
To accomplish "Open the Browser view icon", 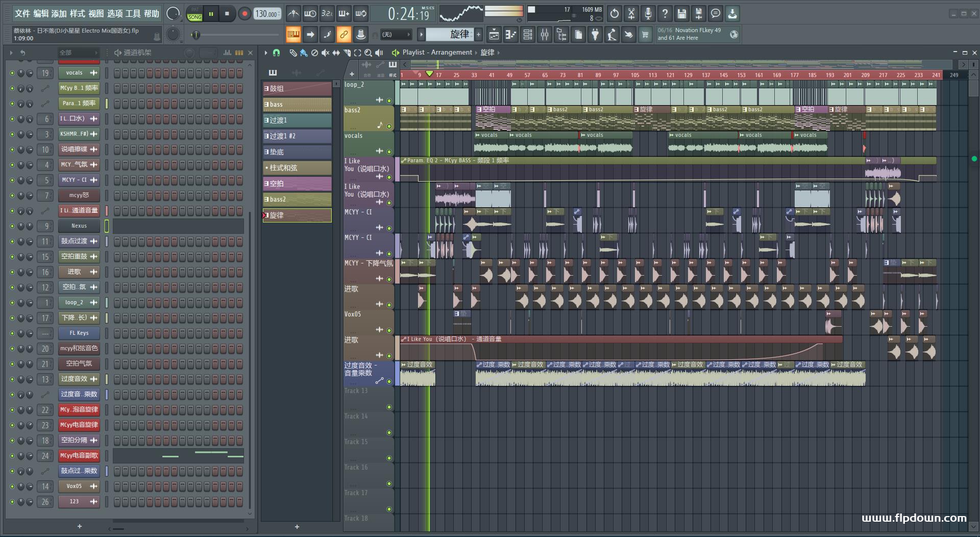I will tap(561, 35).
